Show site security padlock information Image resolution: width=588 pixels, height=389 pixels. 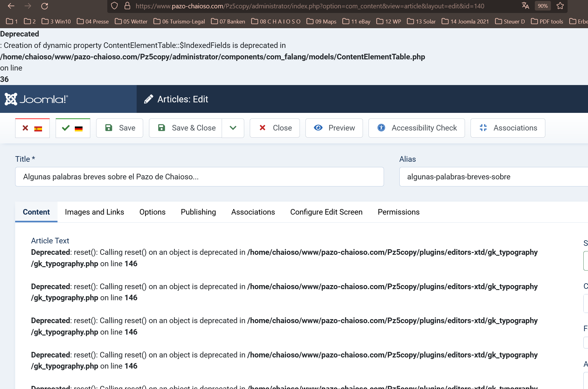pos(127,6)
